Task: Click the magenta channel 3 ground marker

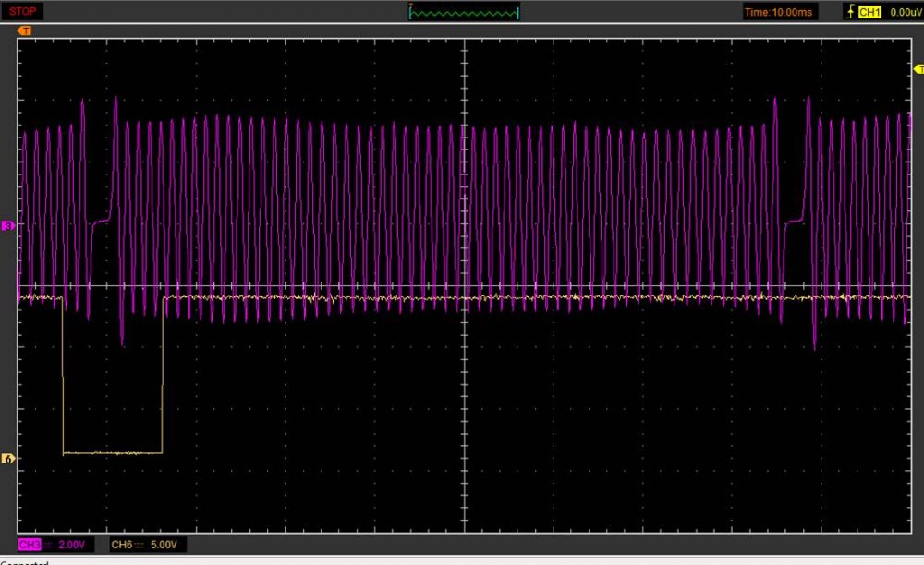Action: pos(8,225)
